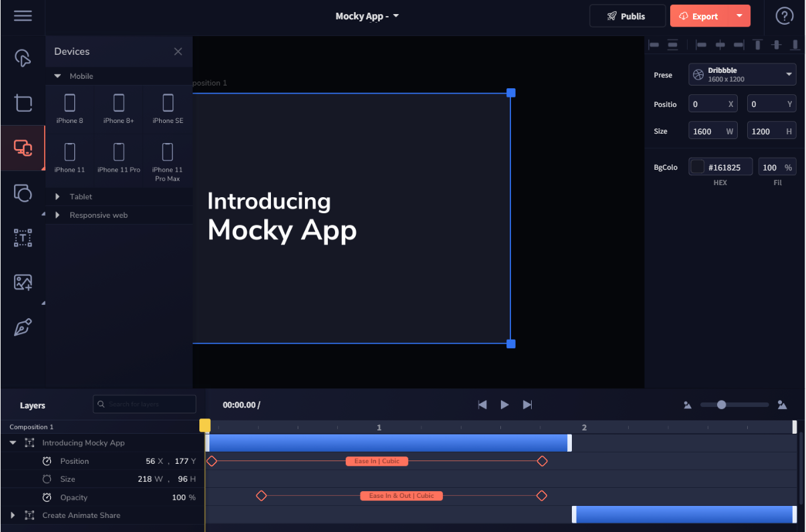This screenshot has height=532, width=806.
Task: Open the hamburger main menu
Action: click(23, 16)
